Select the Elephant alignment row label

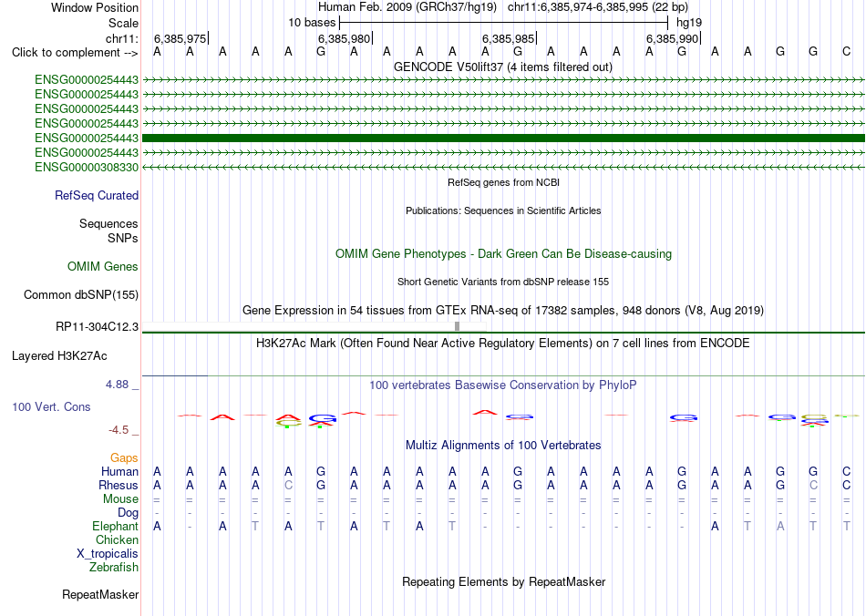click(x=116, y=526)
